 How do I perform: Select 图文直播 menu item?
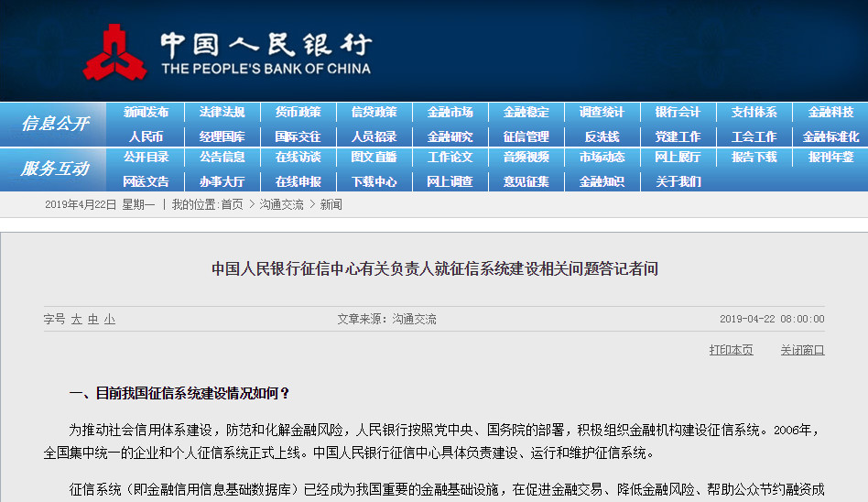tap(374, 157)
